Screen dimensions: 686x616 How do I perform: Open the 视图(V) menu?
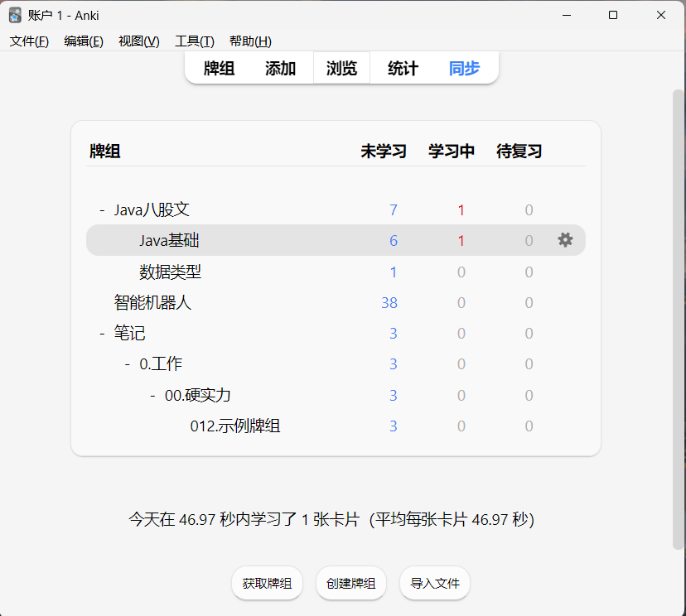click(139, 41)
